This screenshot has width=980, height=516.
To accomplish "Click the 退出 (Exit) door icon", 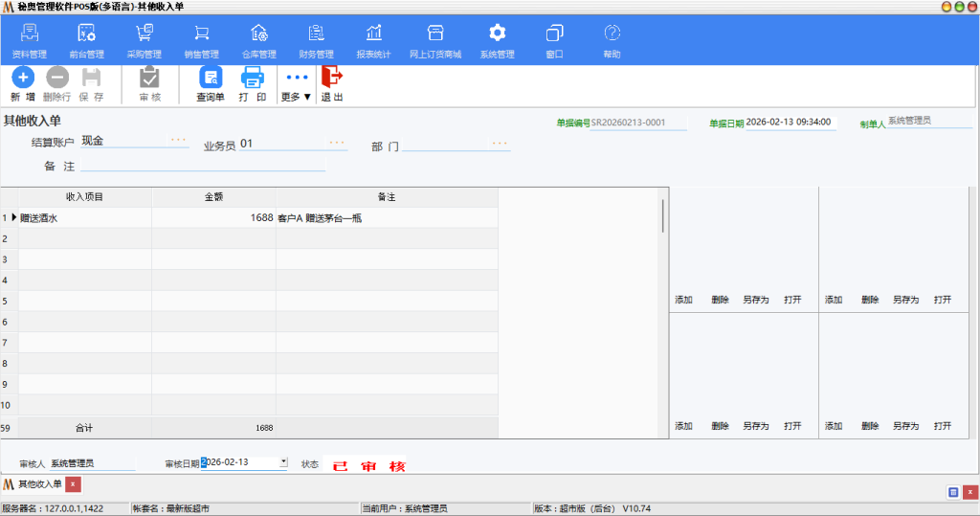I will click(332, 79).
